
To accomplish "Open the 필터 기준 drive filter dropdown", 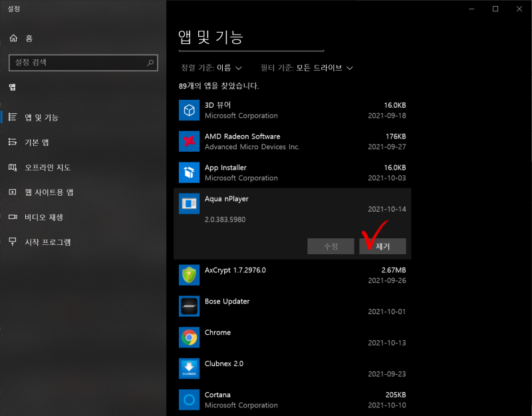I will click(x=306, y=68).
